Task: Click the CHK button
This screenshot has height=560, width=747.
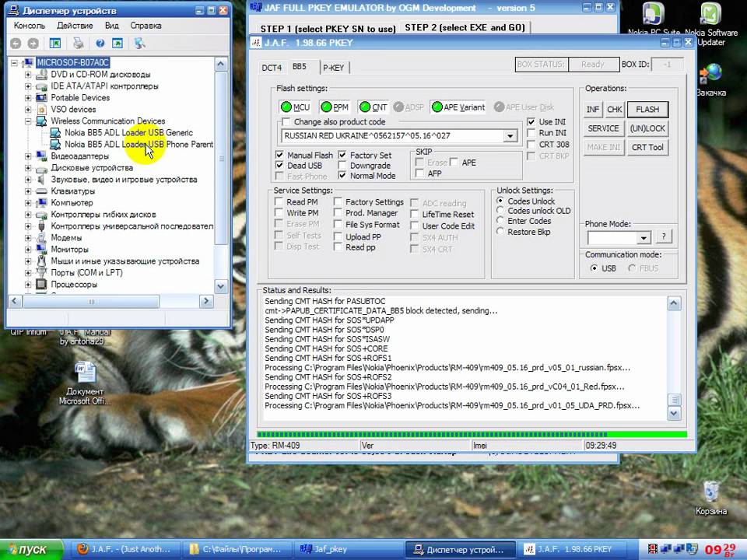Action: [x=614, y=110]
